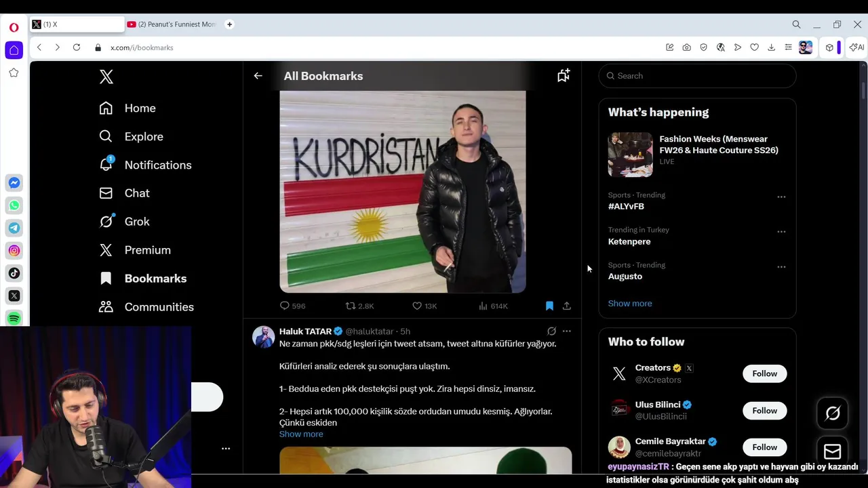Open the Ketenpere trend
868x488 pixels.
click(629, 241)
